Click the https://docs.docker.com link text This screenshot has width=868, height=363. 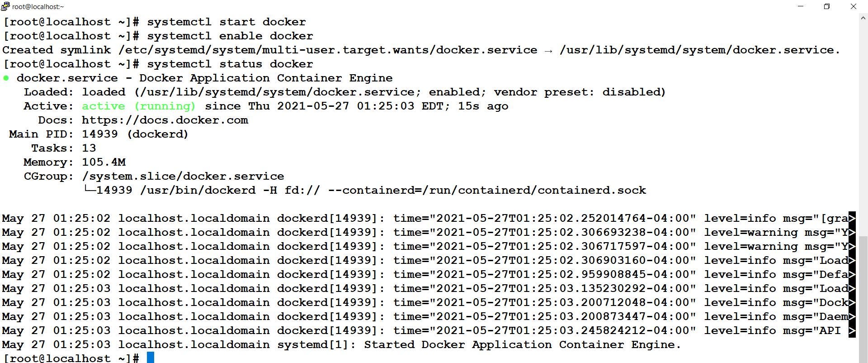click(165, 120)
